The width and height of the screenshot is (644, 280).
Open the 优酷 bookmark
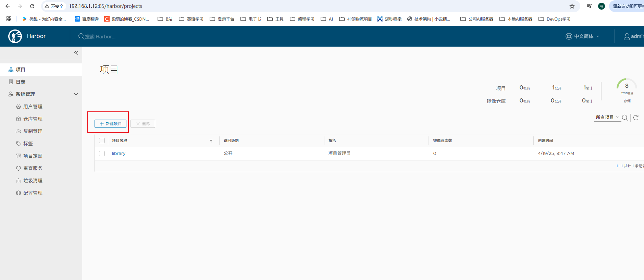(x=44, y=19)
